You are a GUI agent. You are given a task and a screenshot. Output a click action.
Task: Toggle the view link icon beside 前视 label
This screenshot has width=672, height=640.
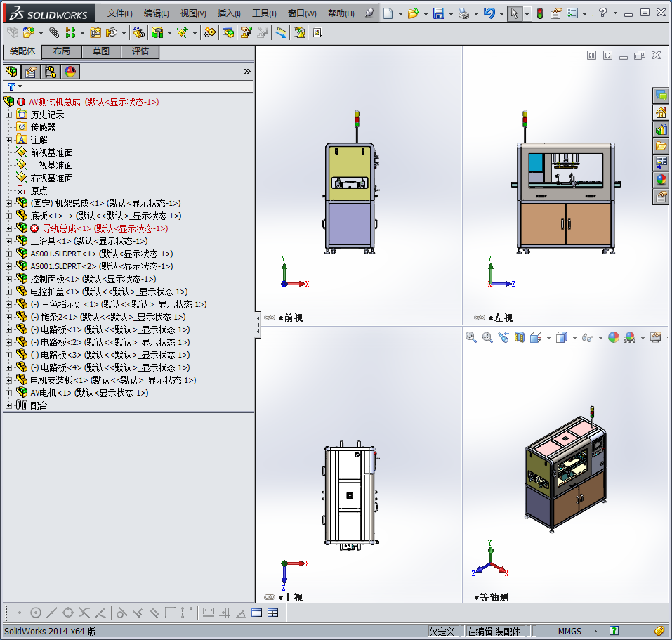coord(270,318)
